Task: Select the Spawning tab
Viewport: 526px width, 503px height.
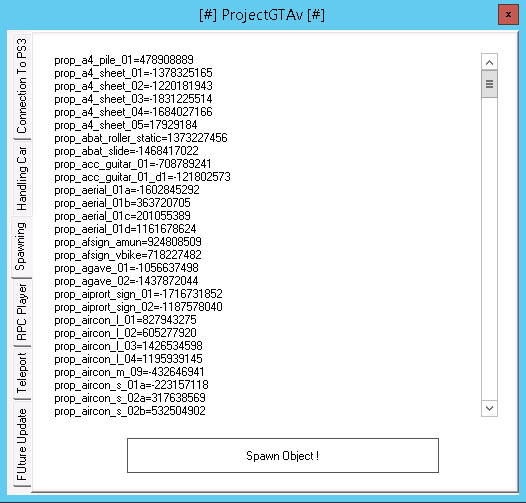Action: 21,247
